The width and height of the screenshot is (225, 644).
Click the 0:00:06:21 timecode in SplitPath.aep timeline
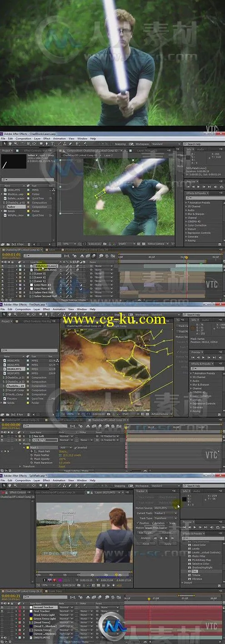click(x=11, y=597)
